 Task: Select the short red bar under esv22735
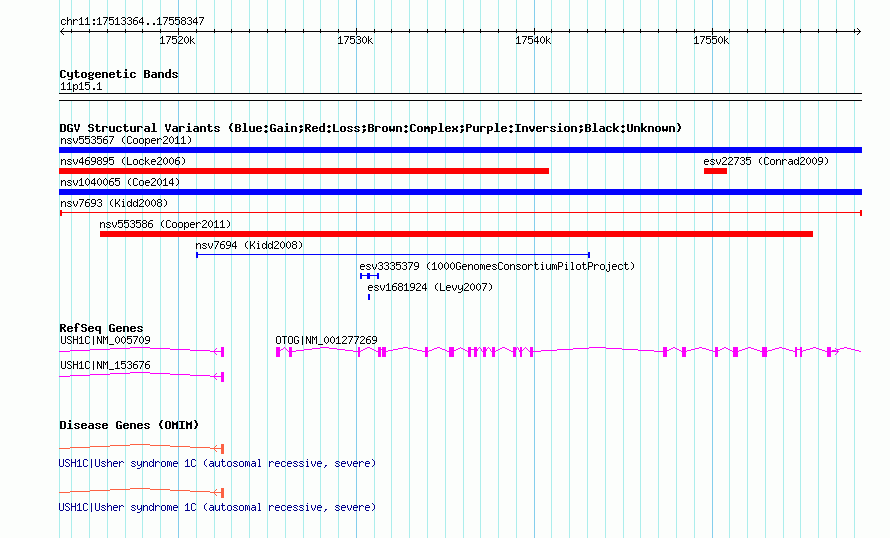point(715,171)
